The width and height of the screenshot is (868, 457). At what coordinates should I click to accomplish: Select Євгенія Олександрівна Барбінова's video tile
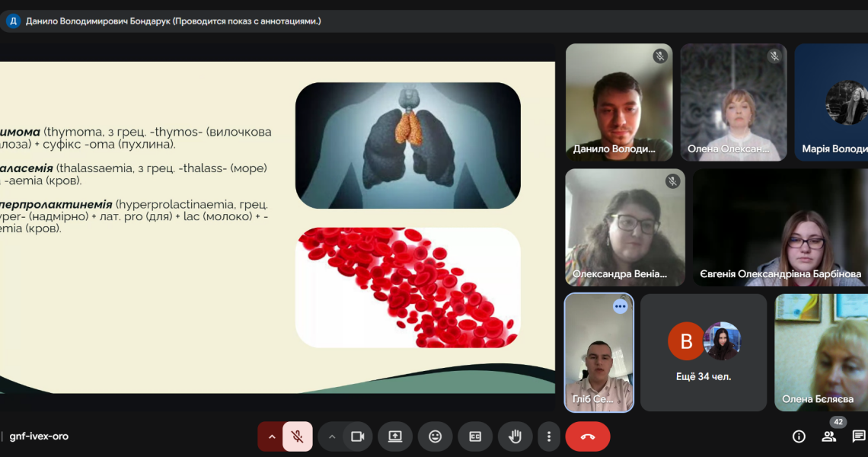pos(780,228)
